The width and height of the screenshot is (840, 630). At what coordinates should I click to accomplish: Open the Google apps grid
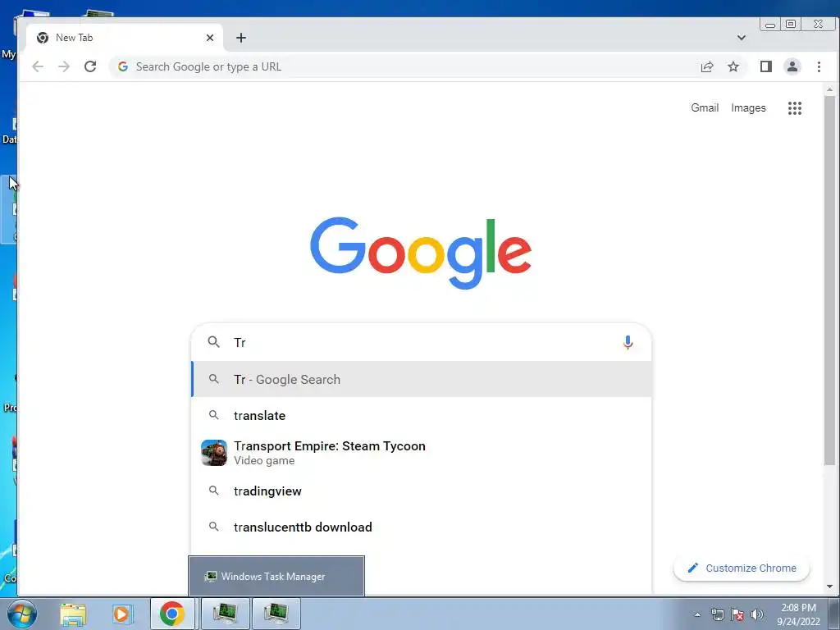click(794, 108)
